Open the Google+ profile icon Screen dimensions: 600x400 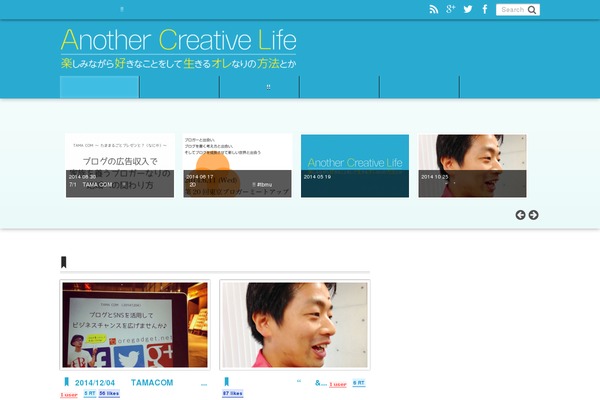(450, 9)
